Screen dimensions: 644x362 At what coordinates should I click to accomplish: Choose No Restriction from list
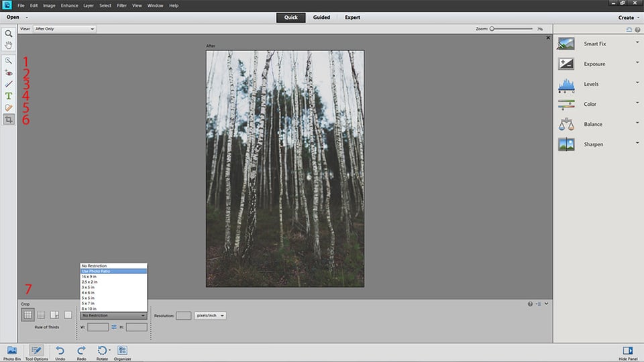coord(114,266)
